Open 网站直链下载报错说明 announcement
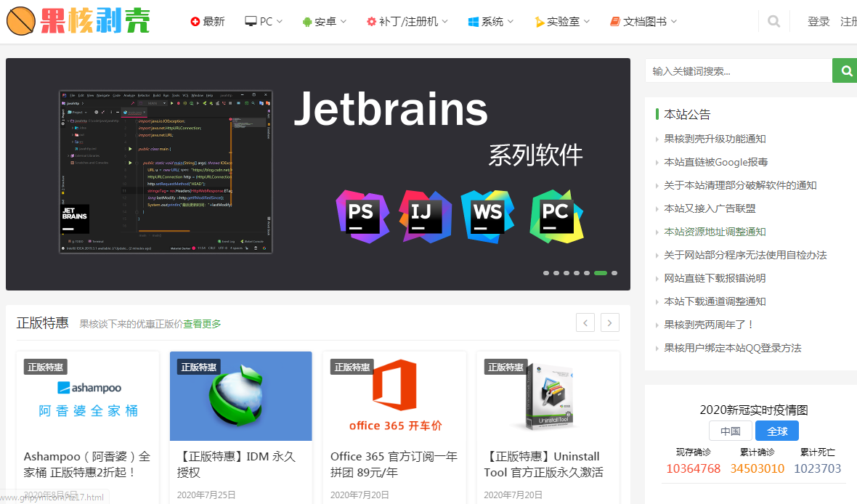The height and width of the screenshot is (504, 857). 715,278
